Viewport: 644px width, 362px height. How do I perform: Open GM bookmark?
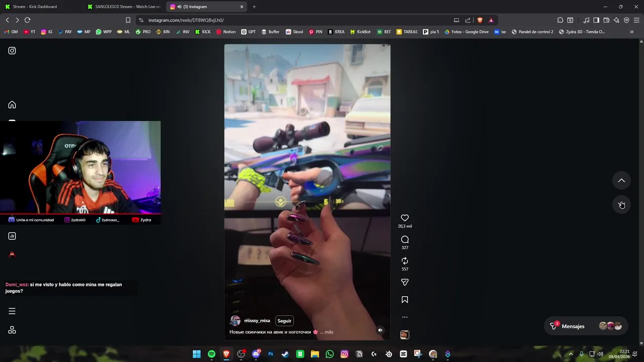tap(11, 32)
